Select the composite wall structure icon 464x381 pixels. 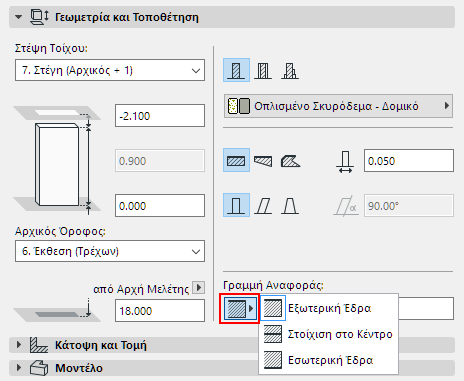pos(263,70)
